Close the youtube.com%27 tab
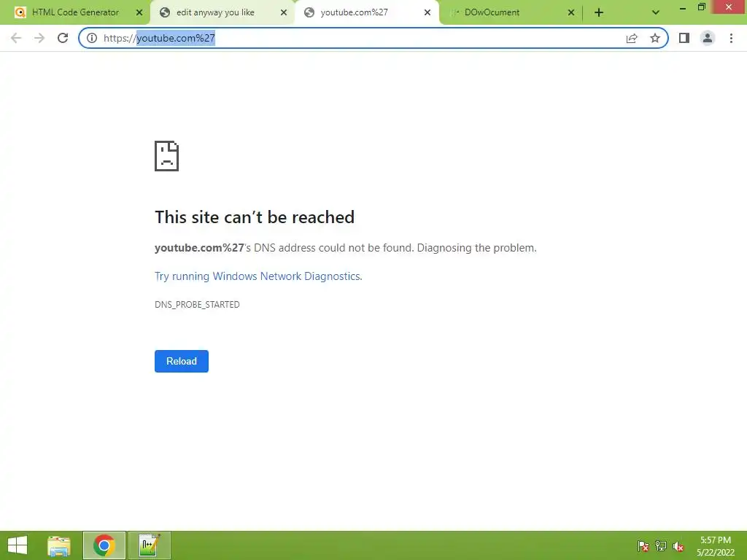The image size is (747, 560). click(x=427, y=13)
